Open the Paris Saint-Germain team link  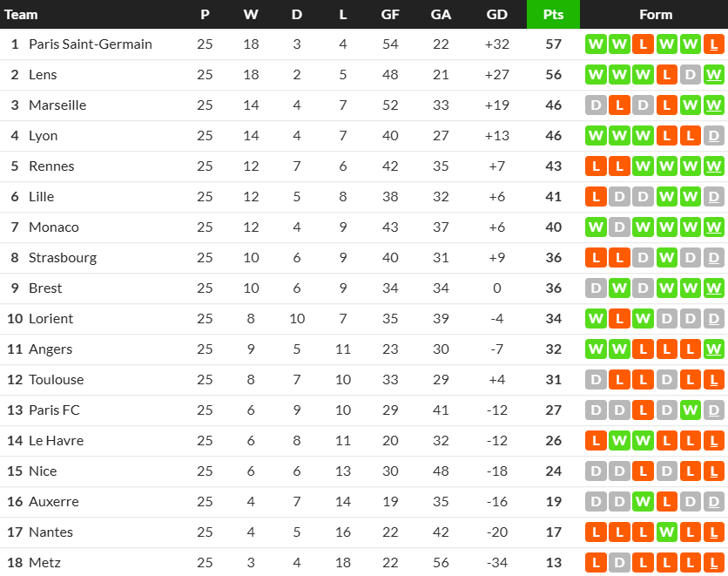(90, 44)
